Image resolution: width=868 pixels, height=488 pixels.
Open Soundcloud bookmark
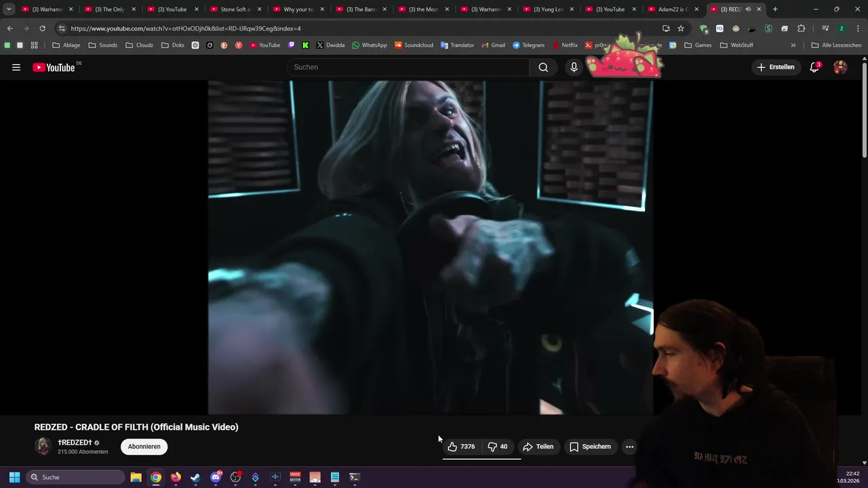[x=413, y=45]
